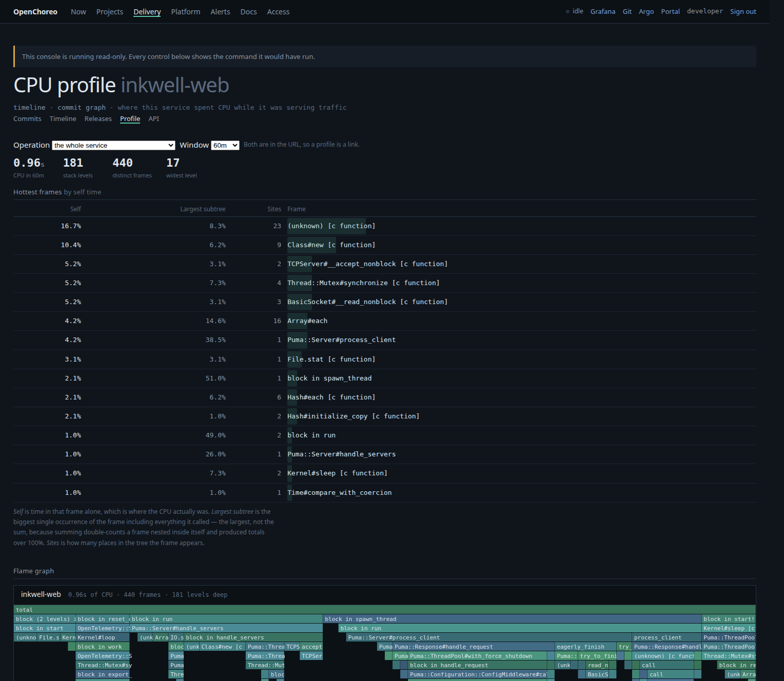
Task: Click the Hash#initialize_copy frame row
Action: pos(385,416)
